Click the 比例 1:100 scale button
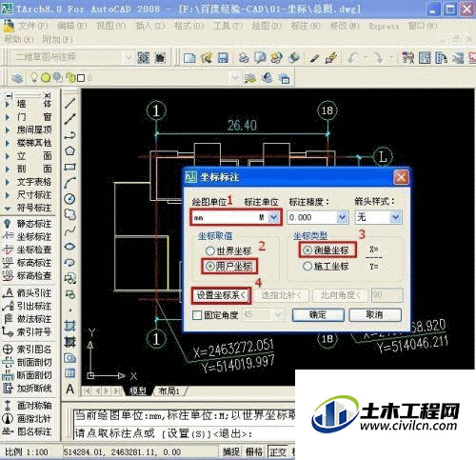Image resolution: width=476 pixels, height=460 pixels. click(x=27, y=451)
